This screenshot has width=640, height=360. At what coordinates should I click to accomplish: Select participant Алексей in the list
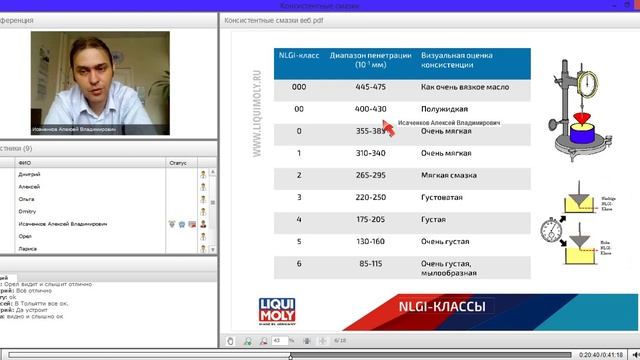(x=29, y=187)
